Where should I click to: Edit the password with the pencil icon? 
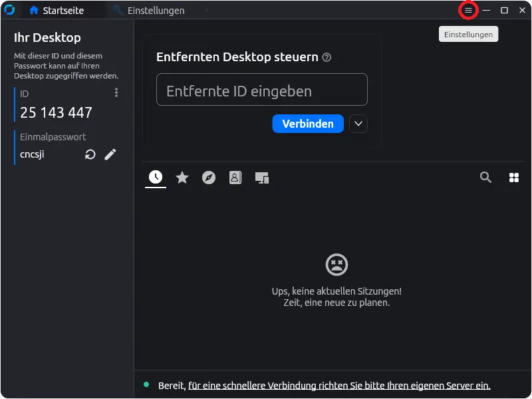coord(110,154)
